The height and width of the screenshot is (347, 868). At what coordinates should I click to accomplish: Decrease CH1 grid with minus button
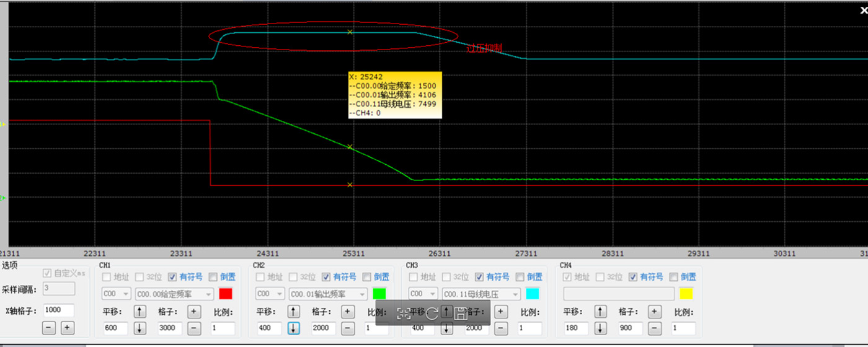[x=194, y=328]
